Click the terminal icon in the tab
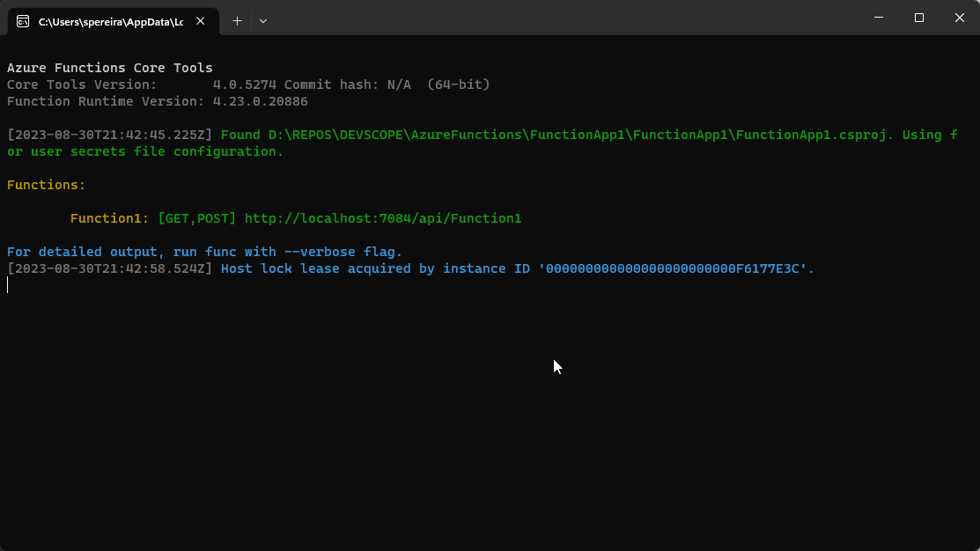The image size is (980, 551). click(23, 21)
